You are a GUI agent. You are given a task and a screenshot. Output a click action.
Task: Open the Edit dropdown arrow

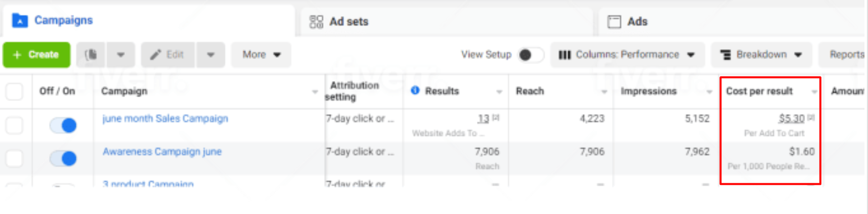[x=211, y=54]
